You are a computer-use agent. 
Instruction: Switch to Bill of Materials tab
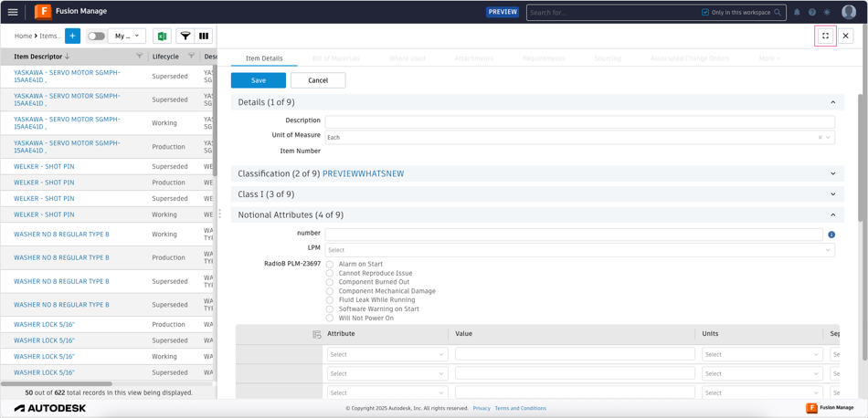pyautogui.click(x=336, y=58)
